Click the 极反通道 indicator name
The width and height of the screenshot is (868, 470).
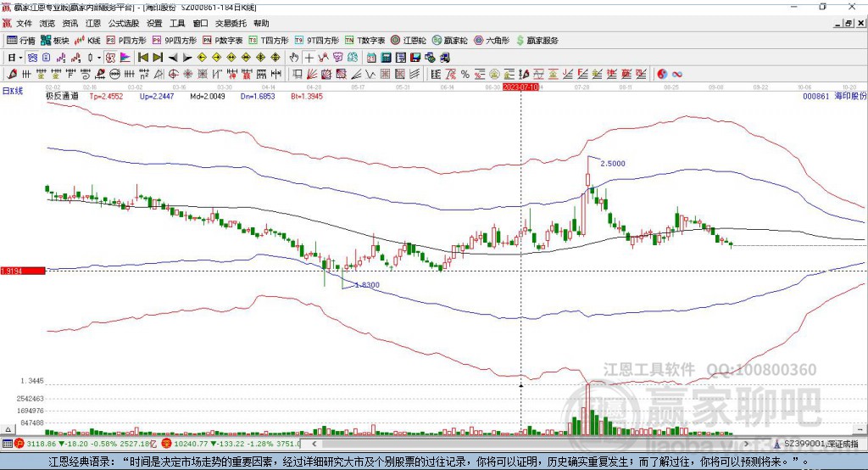click(x=62, y=96)
